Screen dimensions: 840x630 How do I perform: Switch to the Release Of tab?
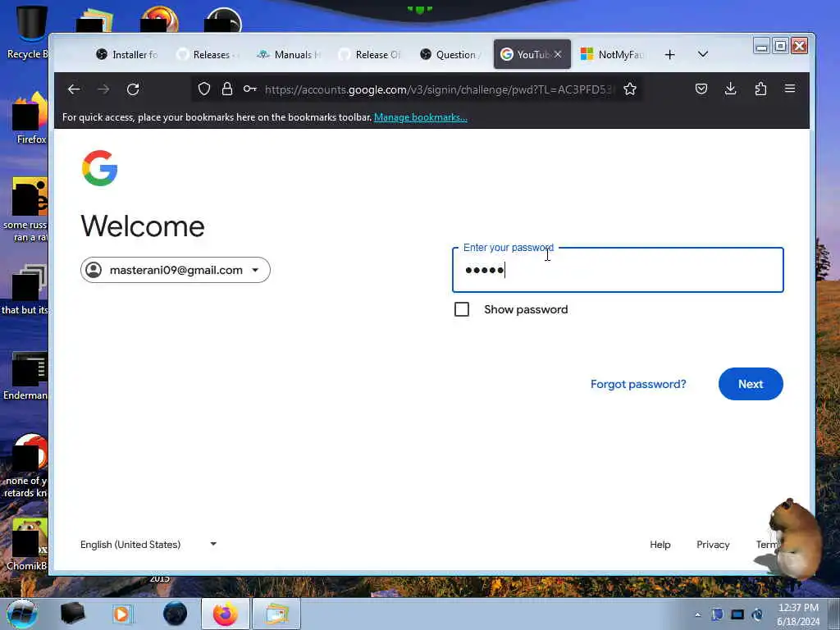click(x=372, y=55)
